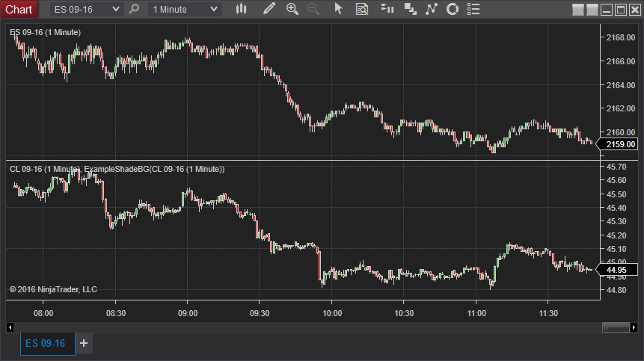
Task: Click the zoom in magnifier icon
Action: coord(292,9)
